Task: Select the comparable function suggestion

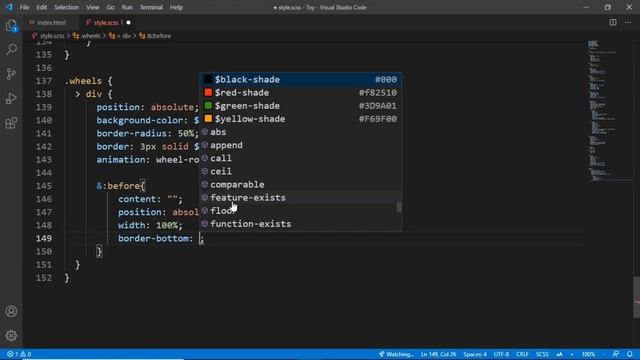Action: tap(300, 184)
